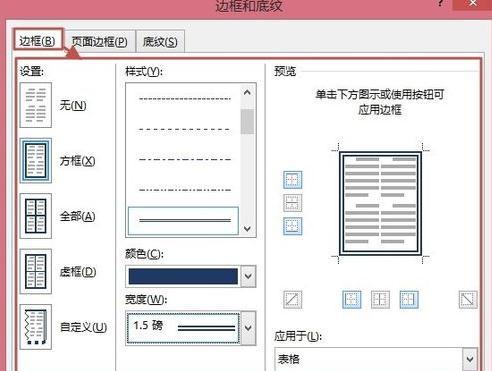Select the dashed line style
Viewport: 492px width, 371px height.
click(185, 129)
